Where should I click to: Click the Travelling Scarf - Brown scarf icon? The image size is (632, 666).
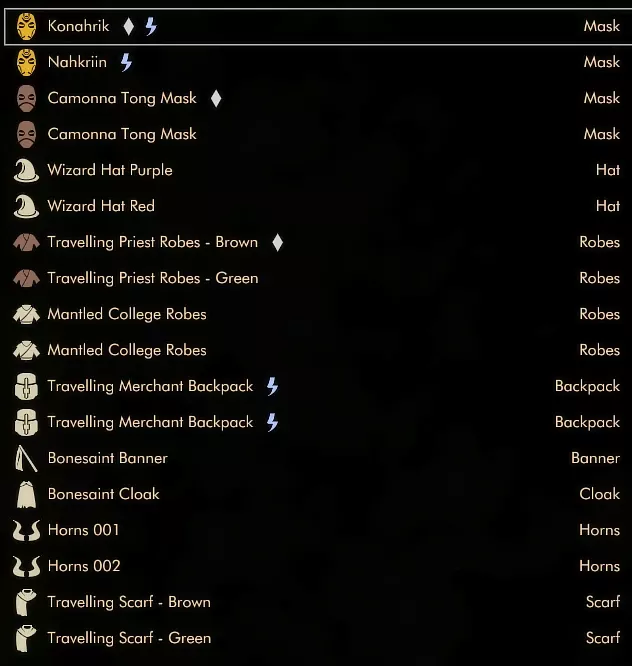pyautogui.click(x=26, y=602)
